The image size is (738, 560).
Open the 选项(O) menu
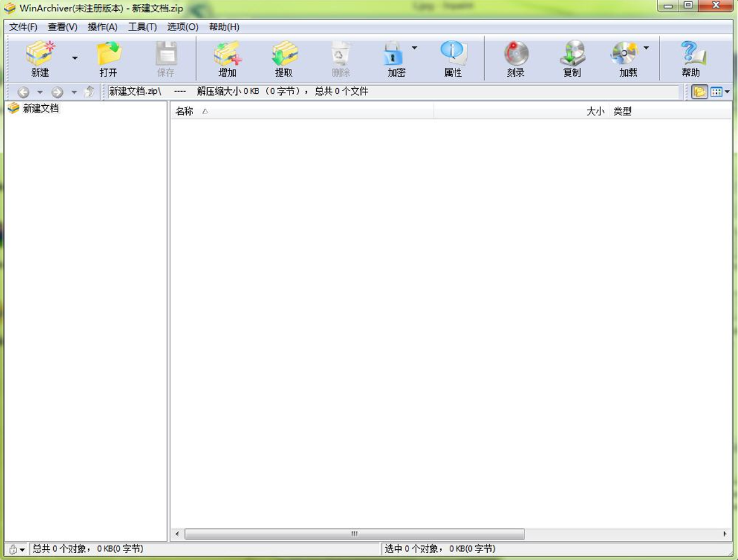tap(182, 27)
